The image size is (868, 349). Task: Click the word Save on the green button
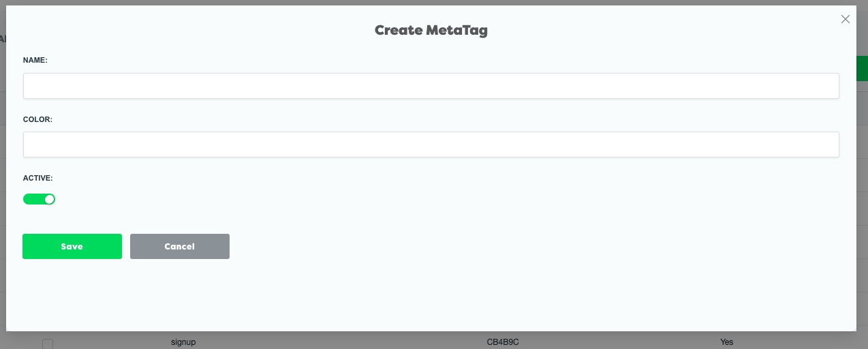click(x=72, y=247)
